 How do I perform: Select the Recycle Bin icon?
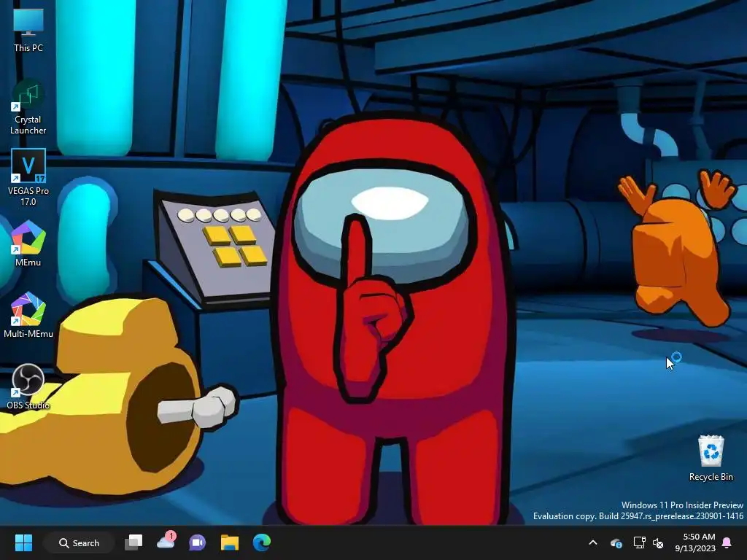click(711, 458)
